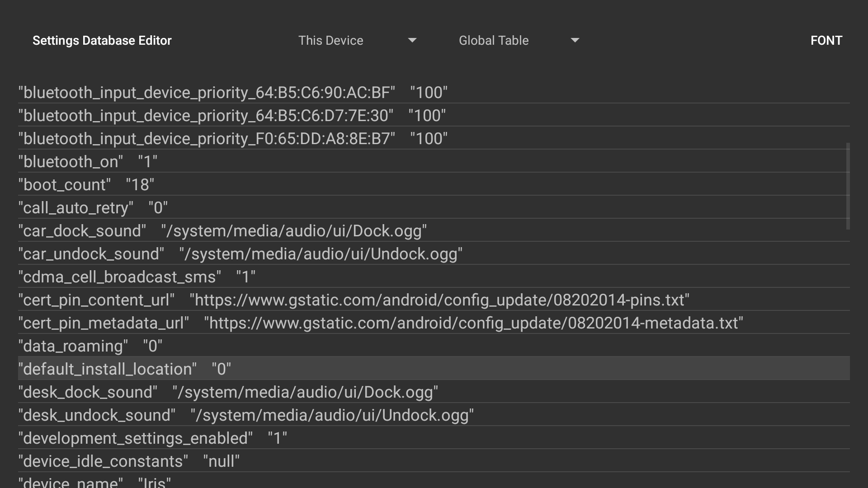
Task: Click the This Device dropdown arrow
Action: 412,40
